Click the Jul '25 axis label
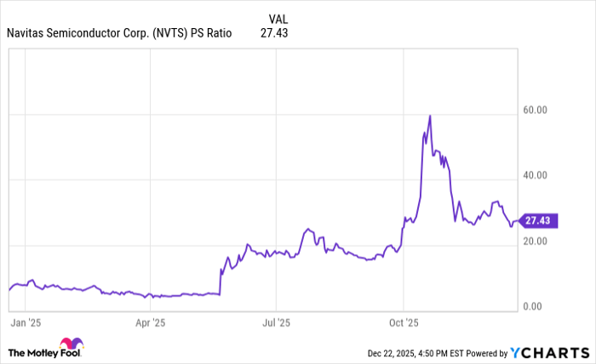The image size is (596, 364). click(277, 323)
